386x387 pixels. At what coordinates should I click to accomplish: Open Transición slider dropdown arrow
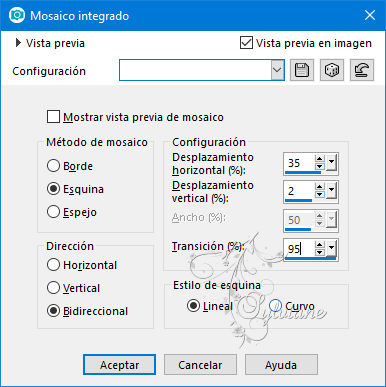click(x=331, y=248)
